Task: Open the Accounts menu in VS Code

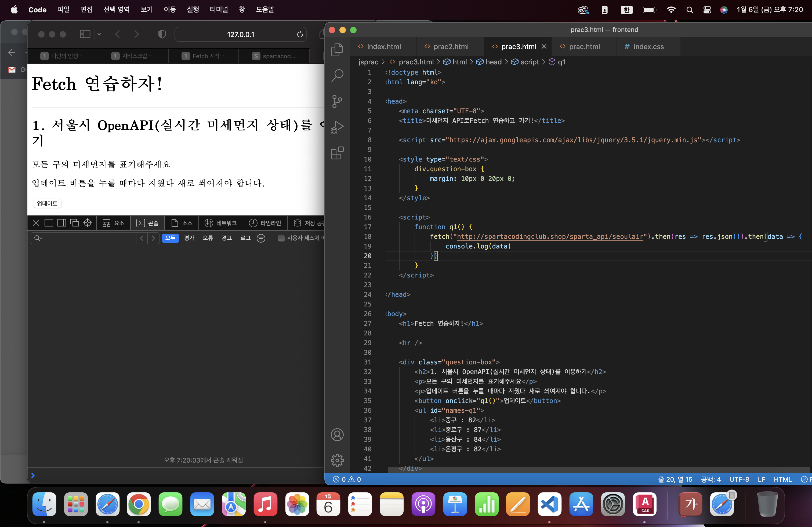Action: [337, 435]
